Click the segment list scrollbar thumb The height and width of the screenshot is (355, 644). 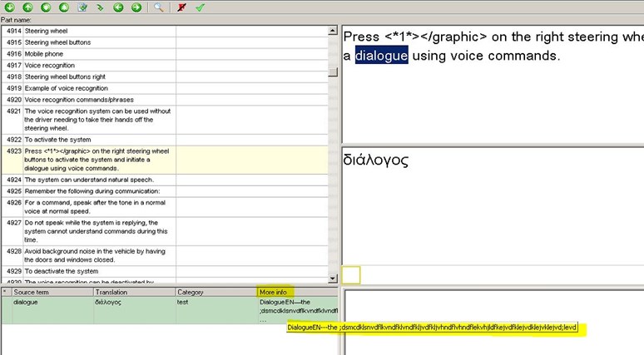tap(333, 72)
